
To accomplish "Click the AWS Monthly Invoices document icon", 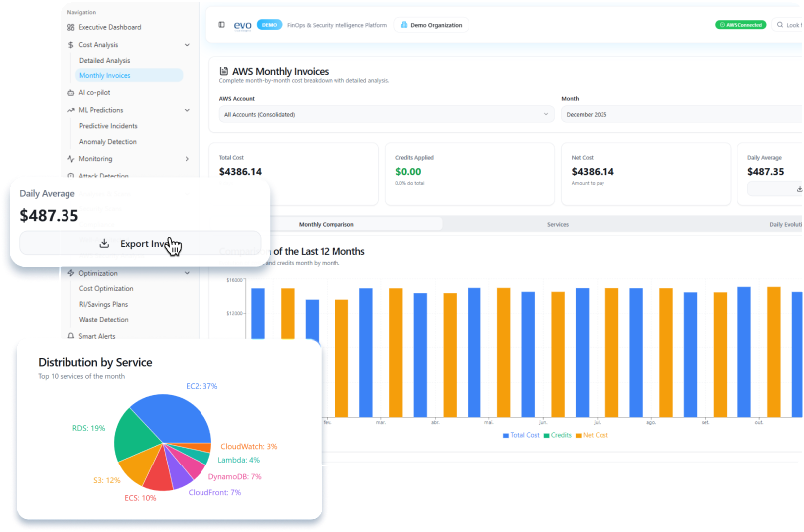I will pos(224,71).
